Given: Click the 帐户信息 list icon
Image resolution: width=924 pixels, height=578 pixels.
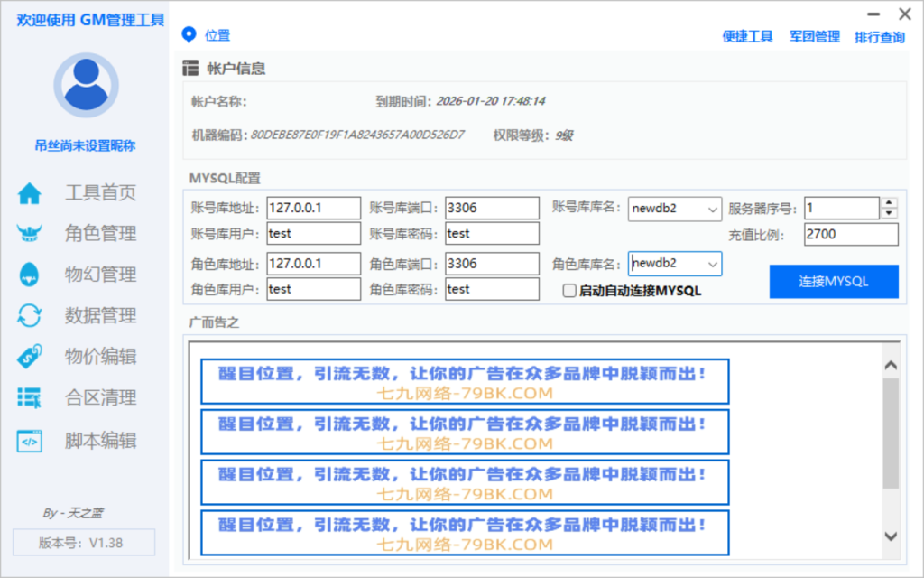Looking at the screenshot, I should [190, 68].
